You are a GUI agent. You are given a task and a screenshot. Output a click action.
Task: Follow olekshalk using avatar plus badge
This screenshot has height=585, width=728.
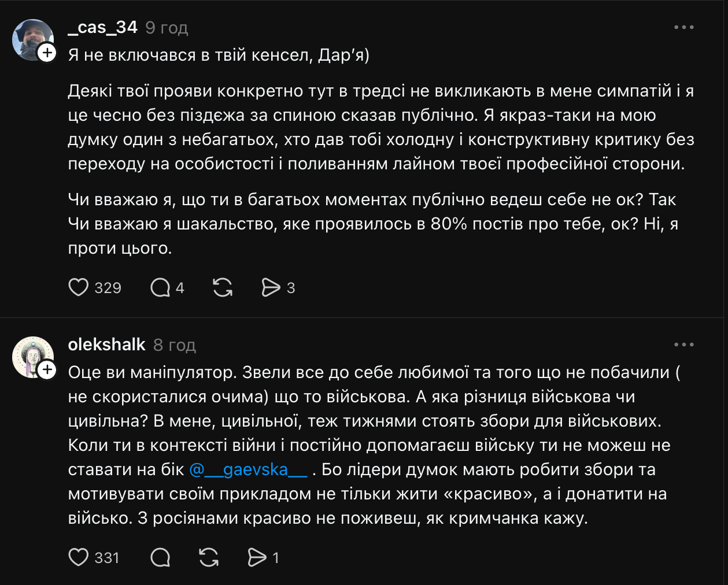click(47, 370)
